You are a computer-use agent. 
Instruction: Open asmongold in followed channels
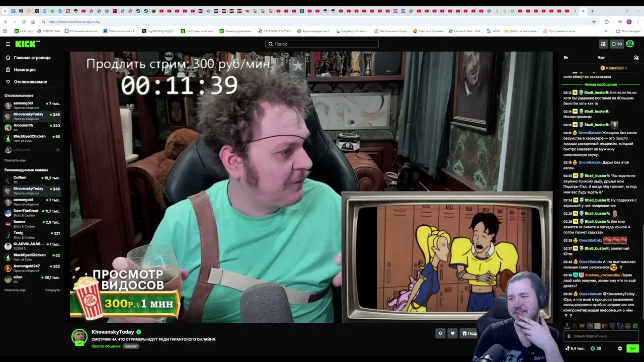click(x=32, y=106)
